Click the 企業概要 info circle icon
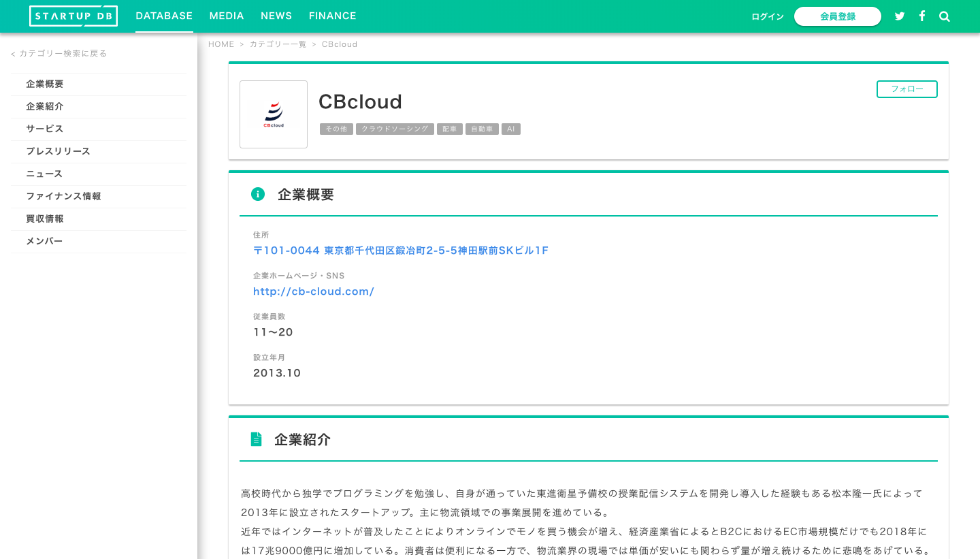 point(258,194)
